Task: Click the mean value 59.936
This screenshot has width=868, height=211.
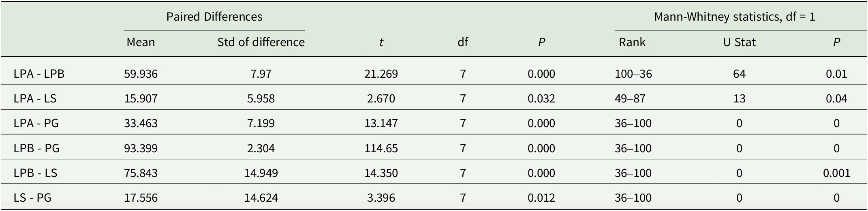Action: pos(141,74)
